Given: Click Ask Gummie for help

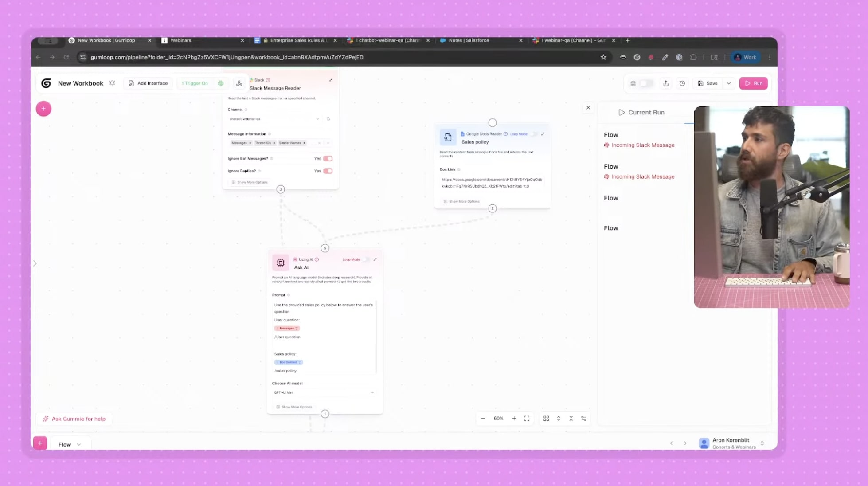Looking at the screenshot, I should [x=74, y=419].
